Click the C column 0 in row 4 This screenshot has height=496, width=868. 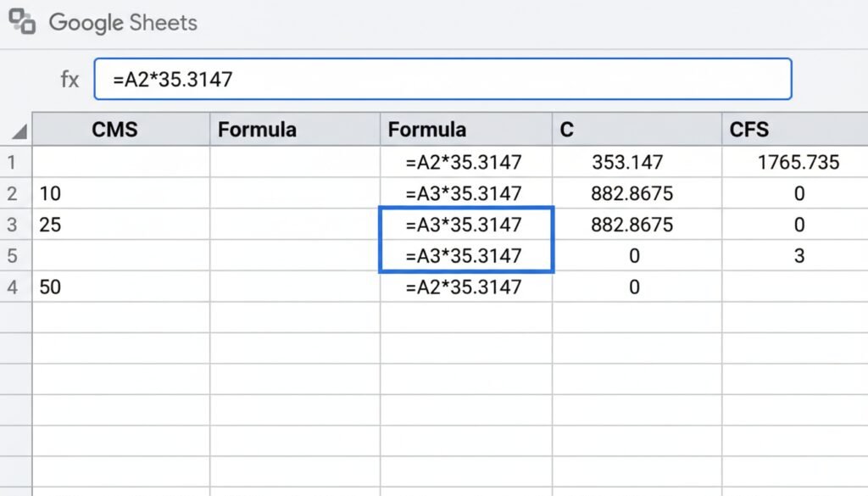pyautogui.click(x=637, y=287)
